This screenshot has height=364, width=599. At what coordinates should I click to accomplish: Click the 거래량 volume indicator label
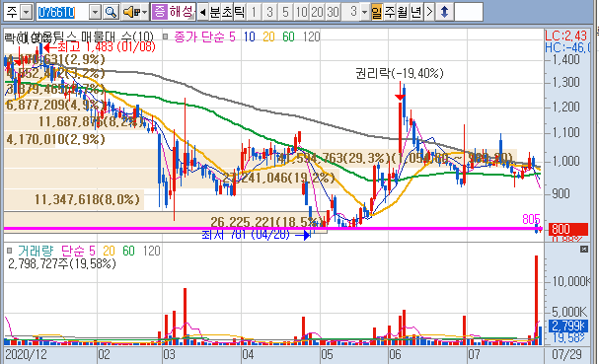[x=36, y=251]
